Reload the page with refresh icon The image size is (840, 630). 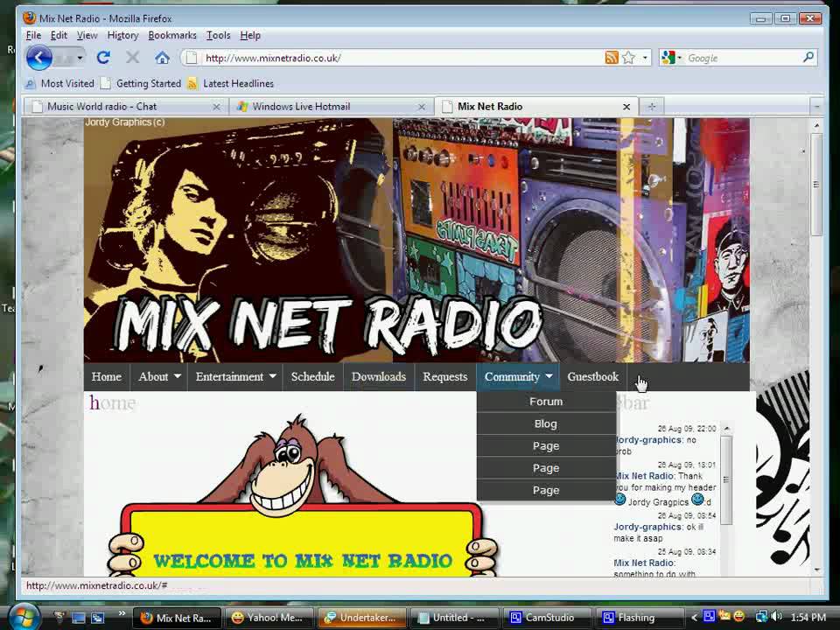click(103, 58)
